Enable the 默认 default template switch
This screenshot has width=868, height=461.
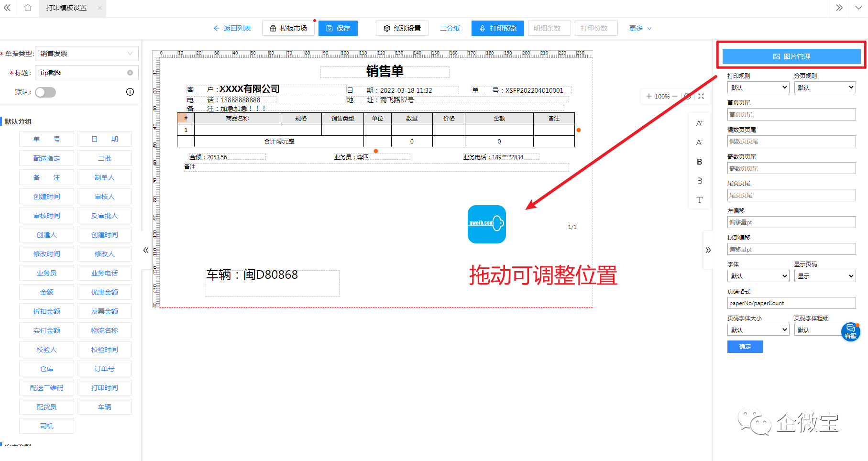click(45, 92)
